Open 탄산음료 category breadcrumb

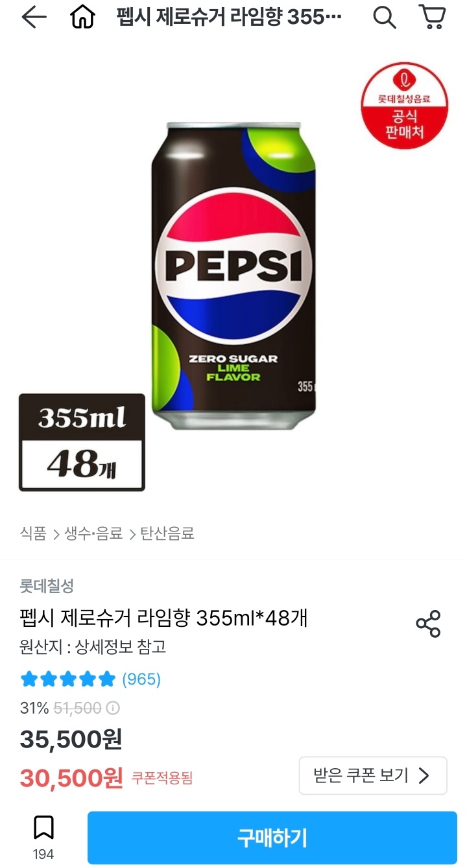pyautogui.click(x=167, y=534)
